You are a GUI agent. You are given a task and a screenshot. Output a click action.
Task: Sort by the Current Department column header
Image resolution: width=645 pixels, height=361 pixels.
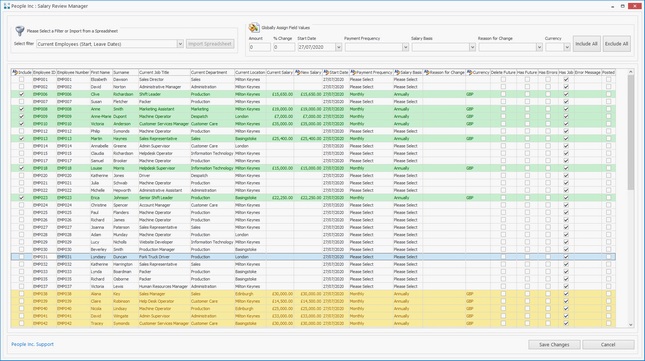(212, 72)
